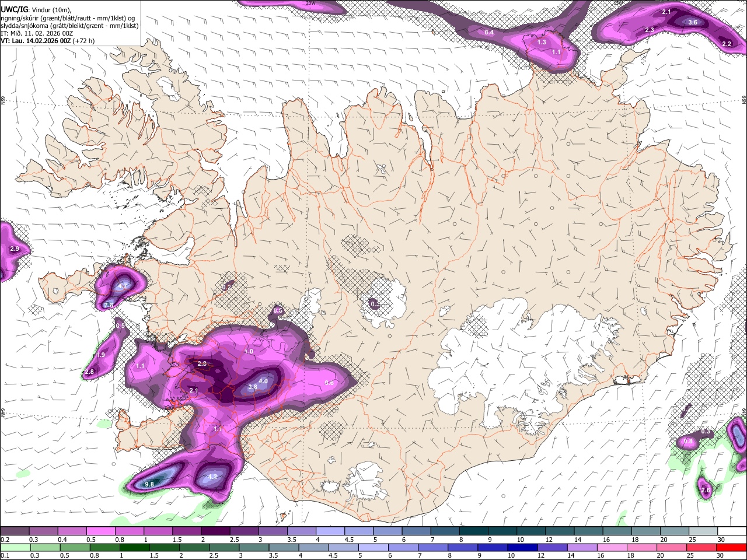Click the '0.2' label in the upper color scale
This screenshot has height=560, width=747.
pyautogui.click(x=5, y=540)
